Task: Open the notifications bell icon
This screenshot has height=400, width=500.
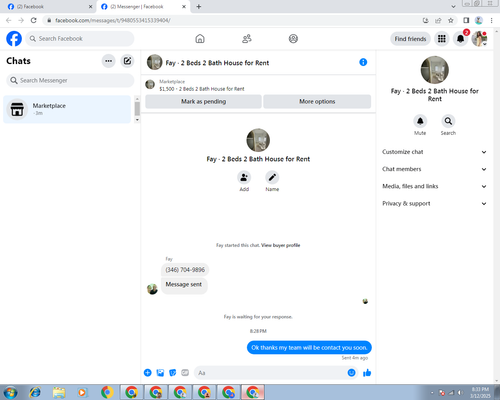Action: click(x=460, y=39)
